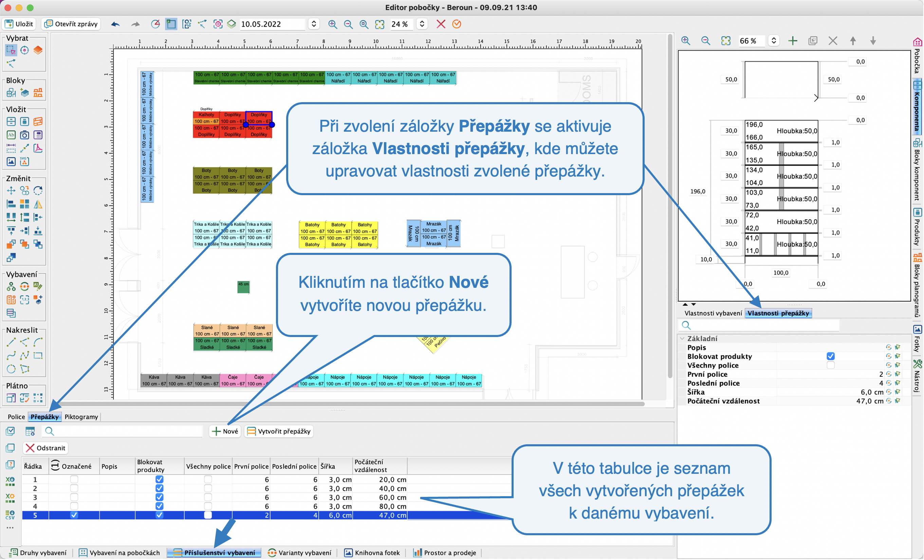Screen dimensions: 924x560
Task: Click the move tool in Změnit section
Action: coord(11,191)
